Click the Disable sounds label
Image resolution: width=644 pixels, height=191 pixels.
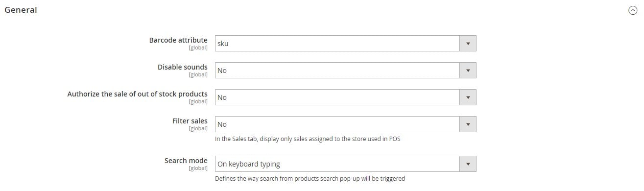pyautogui.click(x=182, y=67)
